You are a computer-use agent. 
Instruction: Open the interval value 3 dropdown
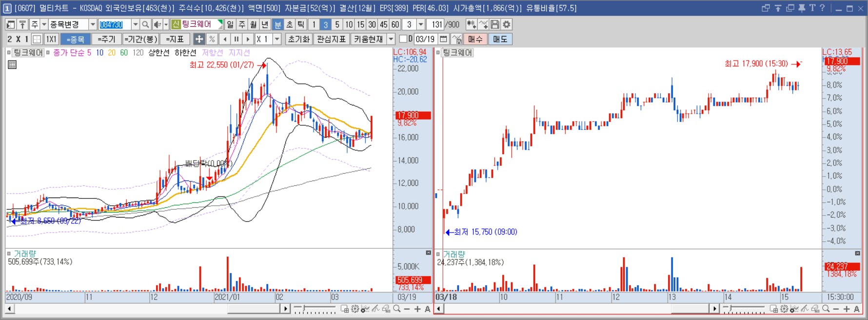point(421,24)
